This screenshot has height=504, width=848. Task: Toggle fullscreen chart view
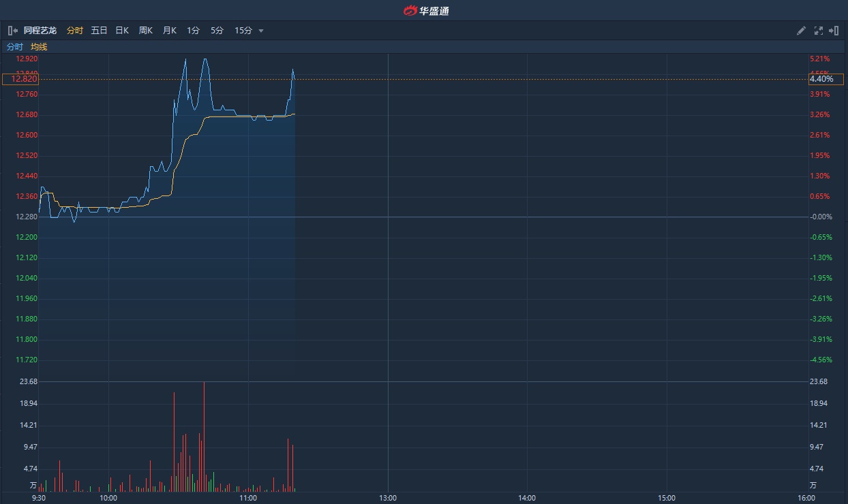click(819, 31)
